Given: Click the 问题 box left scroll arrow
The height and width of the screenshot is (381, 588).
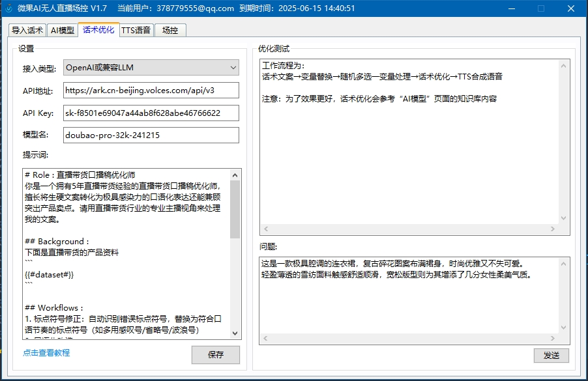Looking at the screenshot, I should point(265,338).
